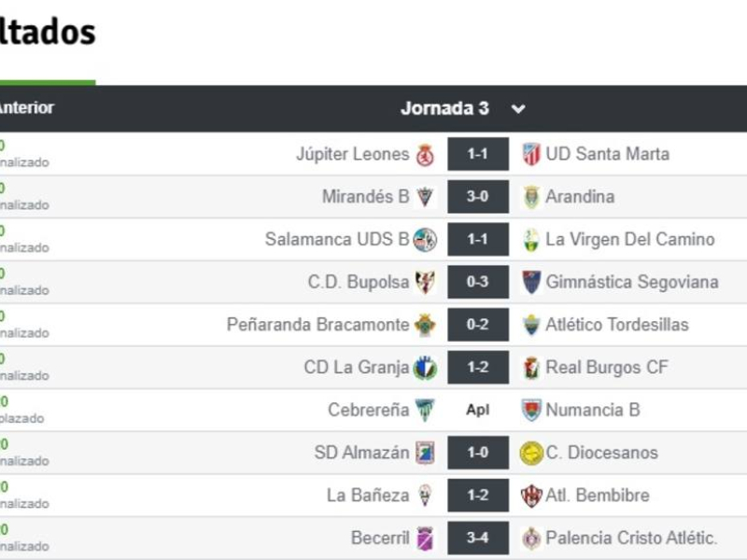
Task: Click the UD Santa Marta crest icon
Action: [x=530, y=154]
